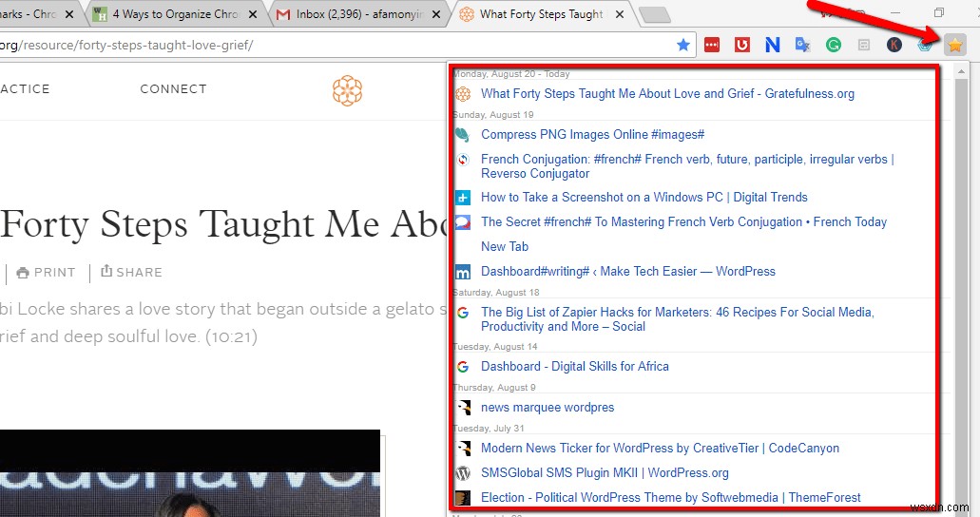Click the blue m favicon beside Dashboard#writing#
The width and height of the screenshot is (980, 517).
[x=463, y=272]
